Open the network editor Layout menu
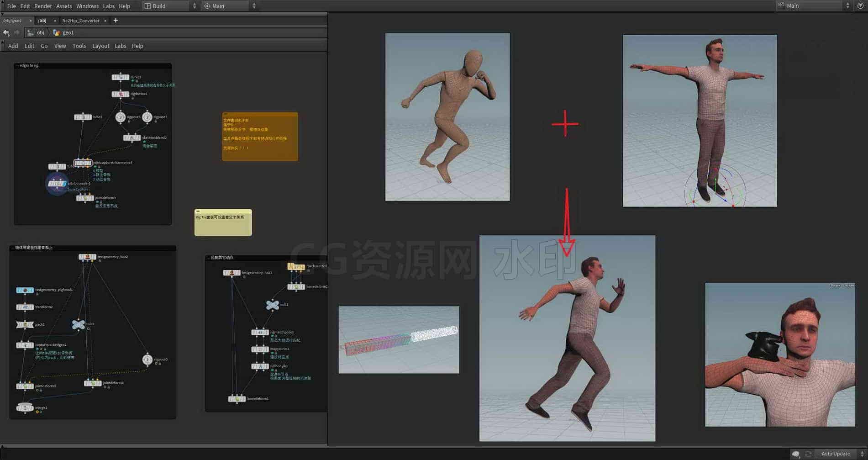This screenshot has height=460, width=868. [101, 46]
